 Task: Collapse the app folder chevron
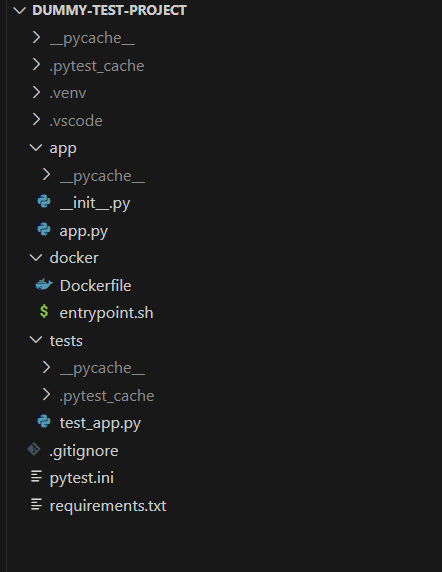[36, 147]
